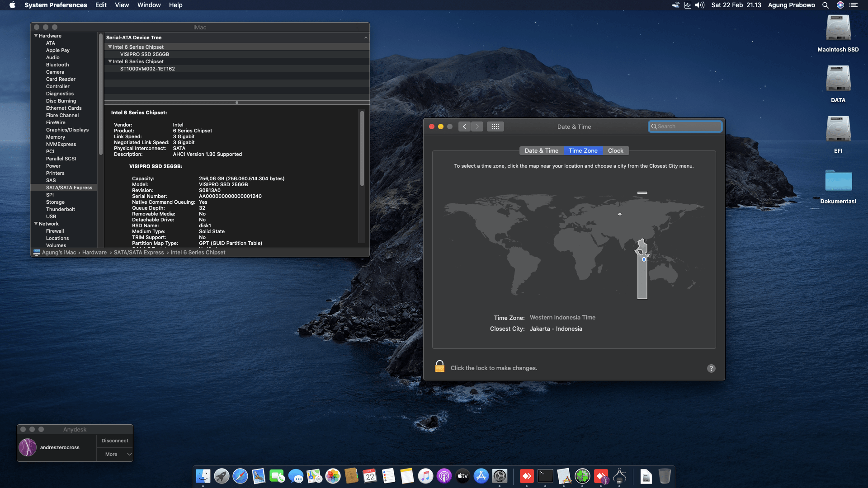Open Launchpad rocket icon in dock
Viewport: 868px width, 488px height.
tap(222, 476)
